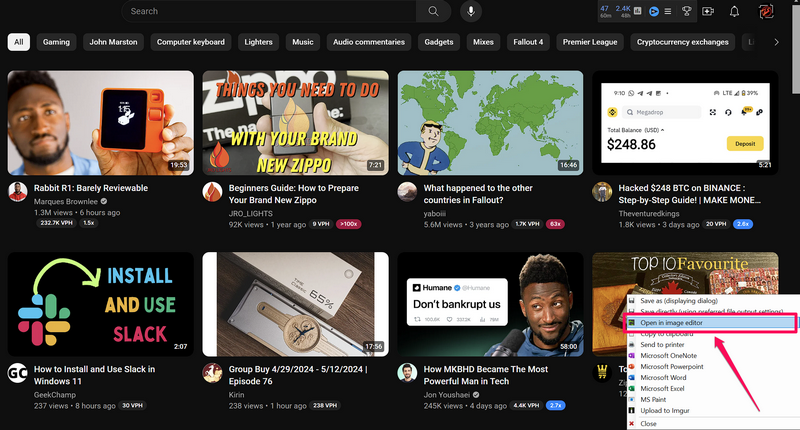Select the Premier League filter chip

pyautogui.click(x=590, y=42)
